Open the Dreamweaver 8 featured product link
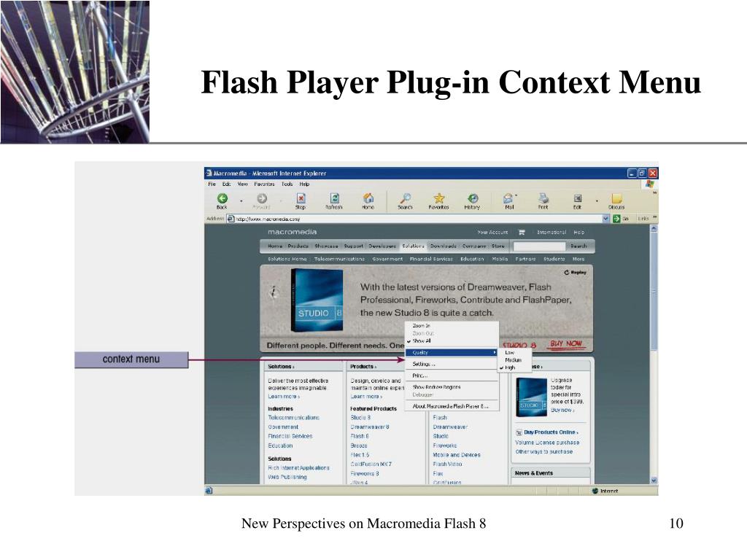The width and height of the screenshot is (747, 560). [370, 427]
